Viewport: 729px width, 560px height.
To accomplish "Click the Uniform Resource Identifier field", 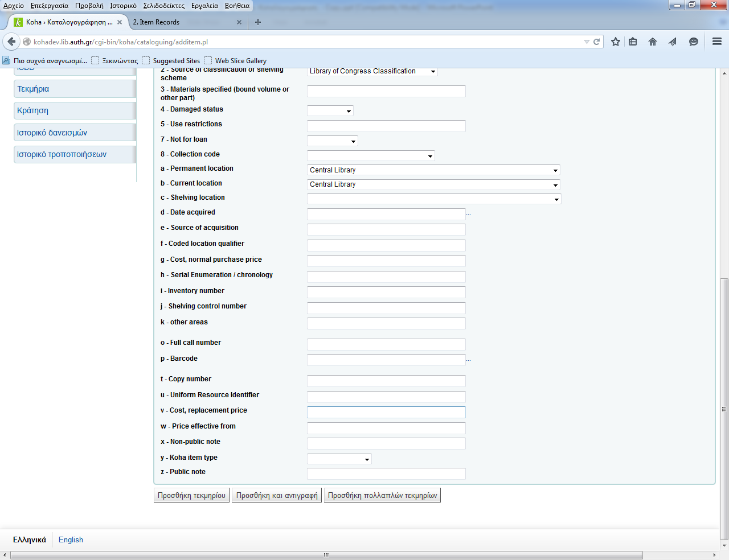I will pyautogui.click(x=386, y=397).
